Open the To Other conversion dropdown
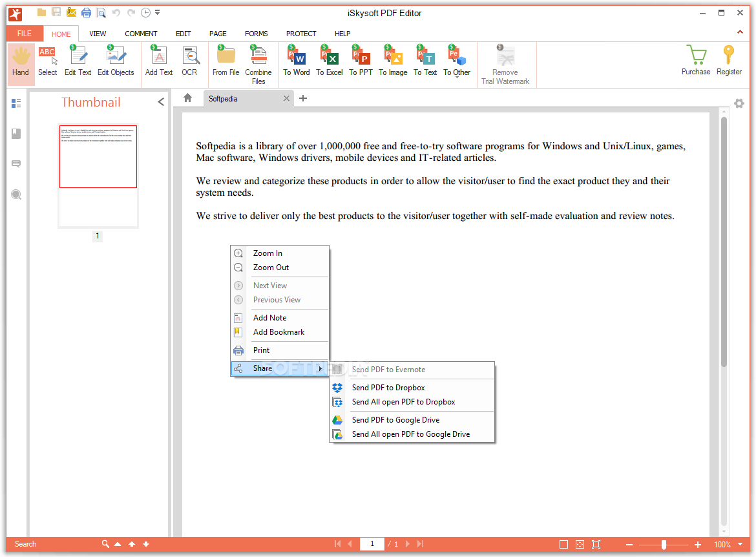The height and width of the screenshot is (557, 756). click(457, 61)
